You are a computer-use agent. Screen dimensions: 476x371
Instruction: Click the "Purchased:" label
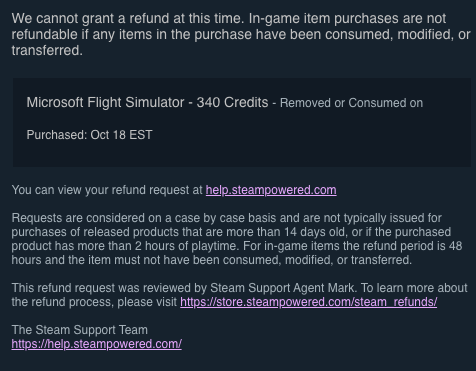click(x=57, y=135)
